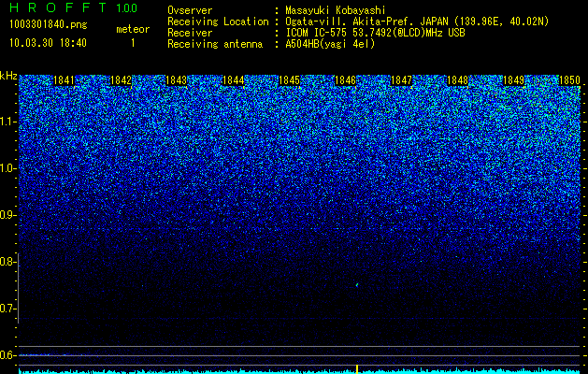
Task: Click the meteor echo dot near 1846
Action: pyautogui.click(x=357, y=285)
